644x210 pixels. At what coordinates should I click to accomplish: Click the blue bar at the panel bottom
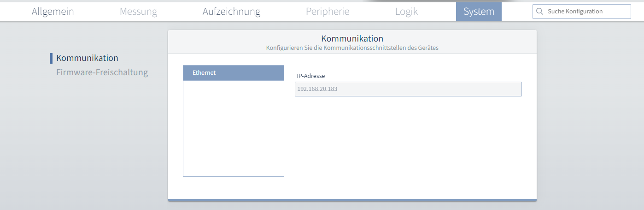tap(352, 200)
